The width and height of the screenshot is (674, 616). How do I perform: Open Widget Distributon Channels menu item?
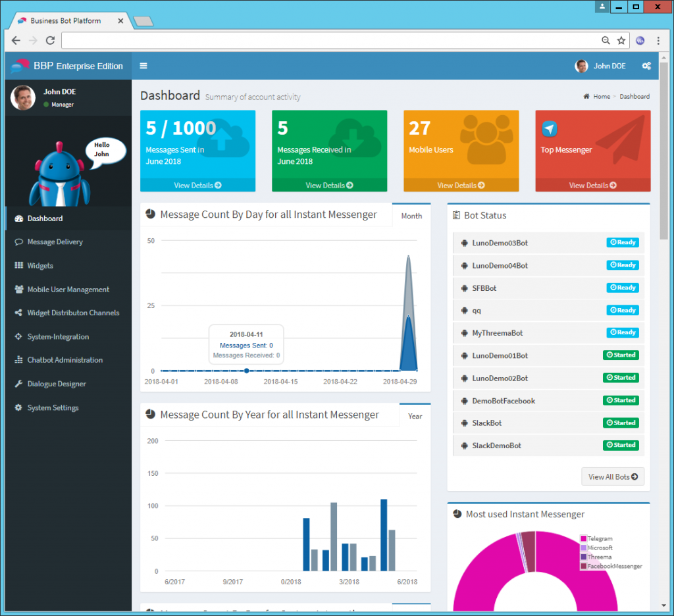pos(68,313)
